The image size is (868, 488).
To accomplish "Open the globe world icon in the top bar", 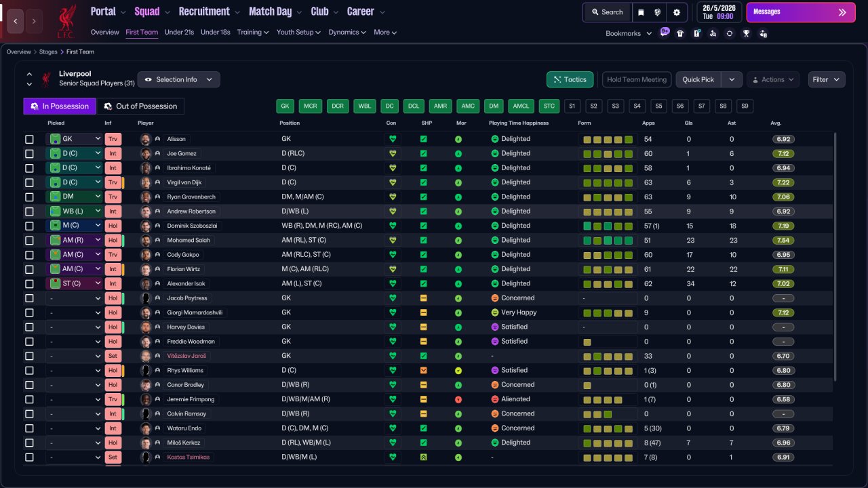I will 658,12.
